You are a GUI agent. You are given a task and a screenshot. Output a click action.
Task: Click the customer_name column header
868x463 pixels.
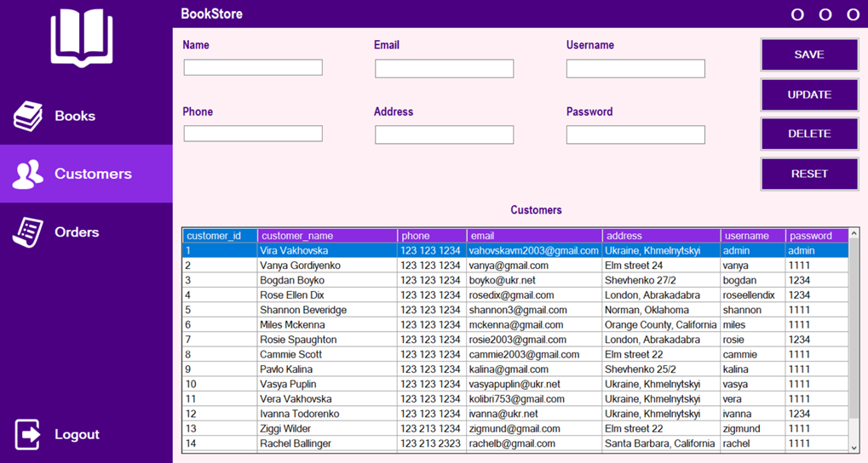pyautogui.click(x=327, y=236)
